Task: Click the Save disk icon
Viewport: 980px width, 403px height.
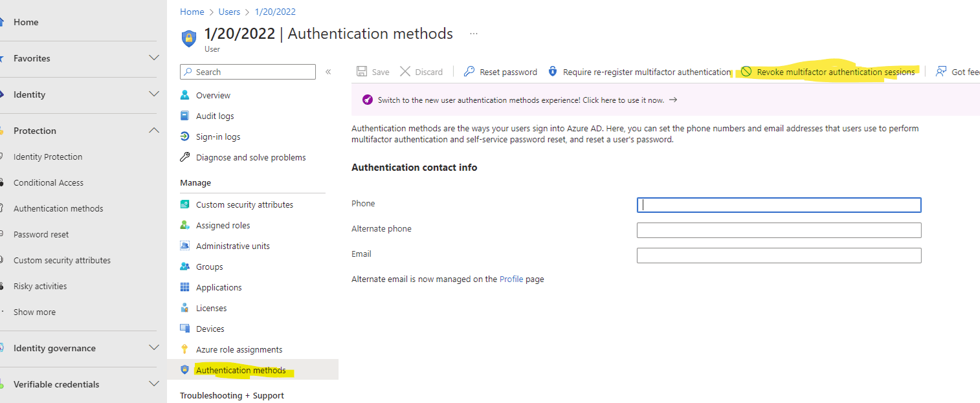Action: click(x=362, y=72)
